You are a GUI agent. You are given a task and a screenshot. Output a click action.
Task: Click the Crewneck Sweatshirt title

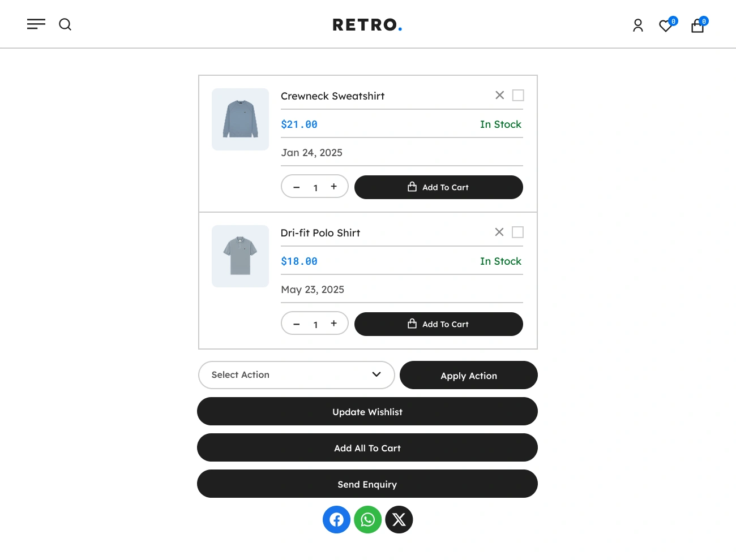[x=333, y=96]
